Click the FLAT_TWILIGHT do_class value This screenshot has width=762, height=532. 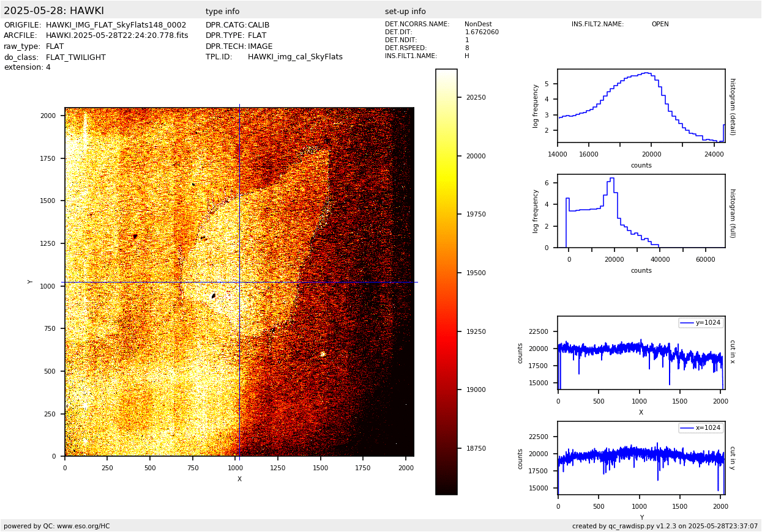[x=76, y=57]
